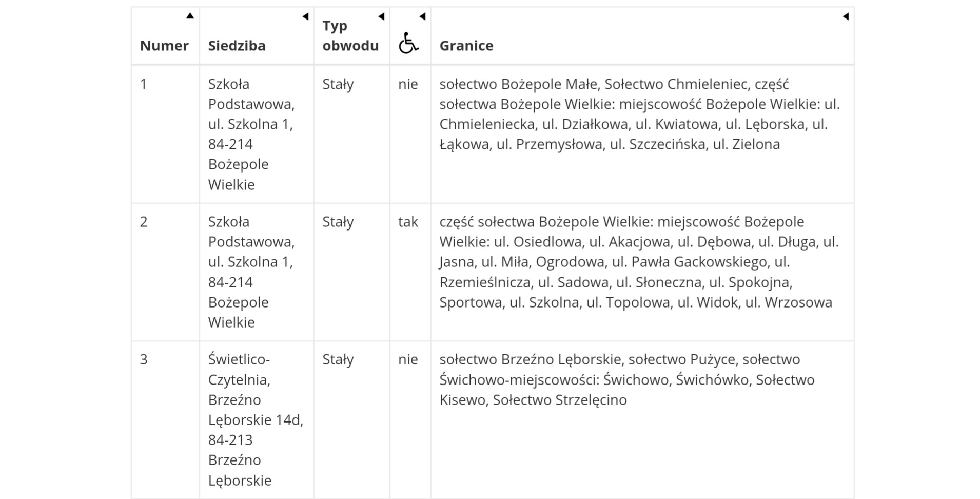Click the Świetlico-Czytelnia Brzeźno Lęborskie address cell
Image resolution: width=980 pixels, height=499 pixels.
pos(255,419)
